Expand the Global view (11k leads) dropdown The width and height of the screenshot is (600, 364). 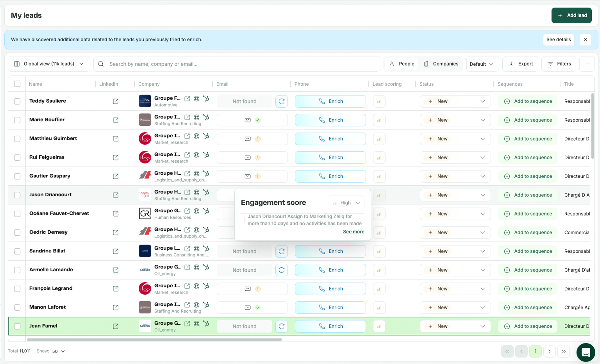pos(49,64)
